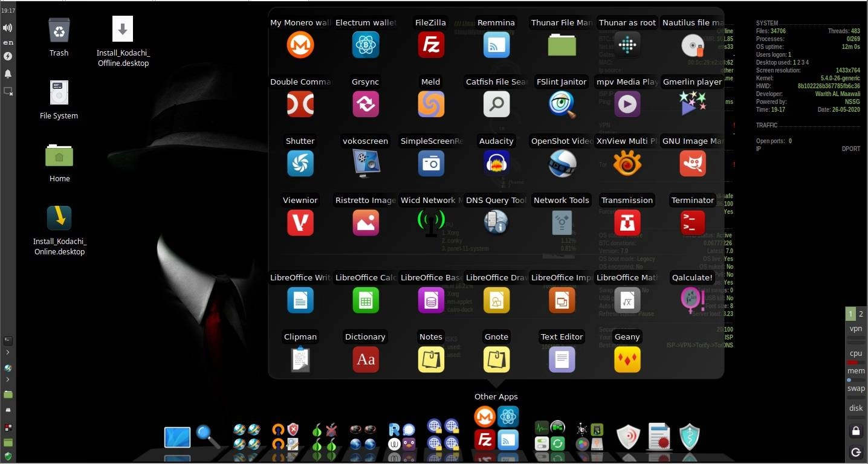Launch Double Commander
Screen dimensions: 868x464
click(x=300, y=104)
